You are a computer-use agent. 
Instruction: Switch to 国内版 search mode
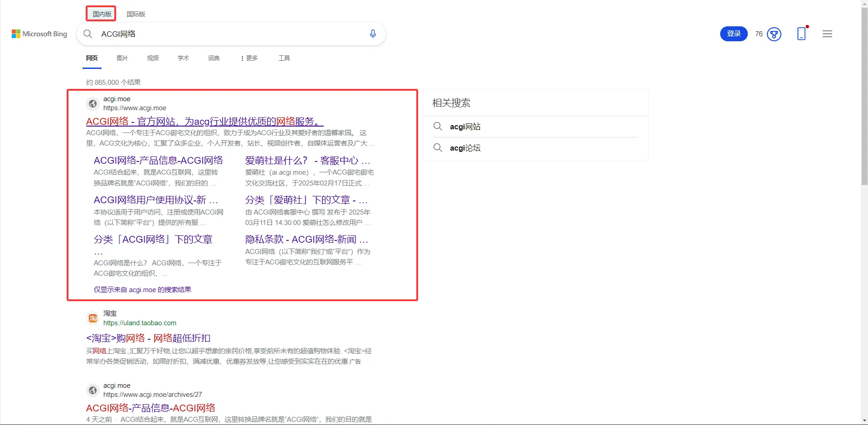point(102,14)
